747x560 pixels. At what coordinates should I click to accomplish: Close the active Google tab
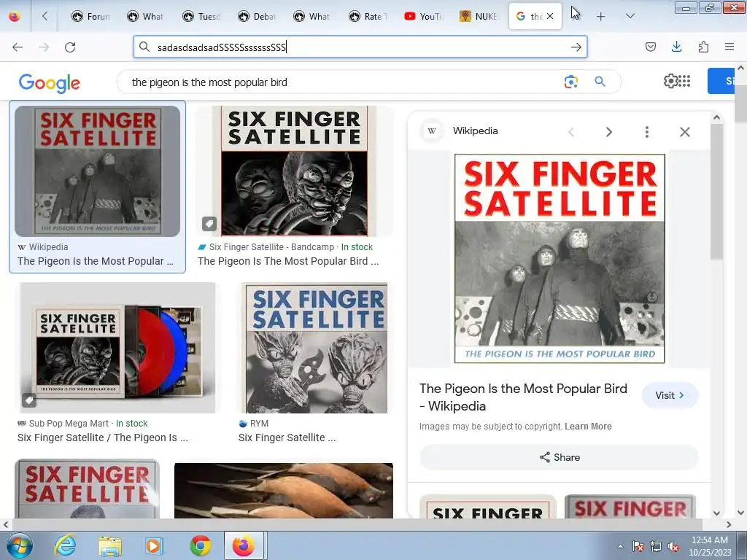(x=550, y=16)
